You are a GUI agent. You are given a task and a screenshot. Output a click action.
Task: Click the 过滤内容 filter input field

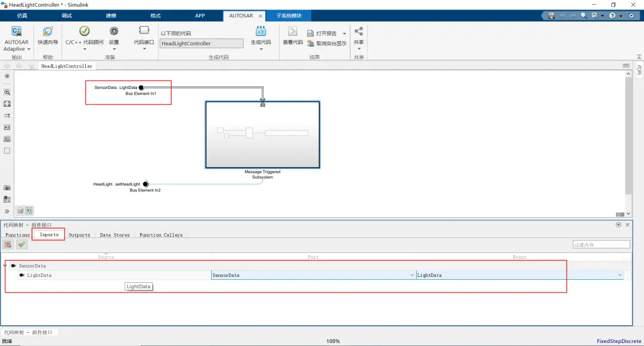(601, 245)
